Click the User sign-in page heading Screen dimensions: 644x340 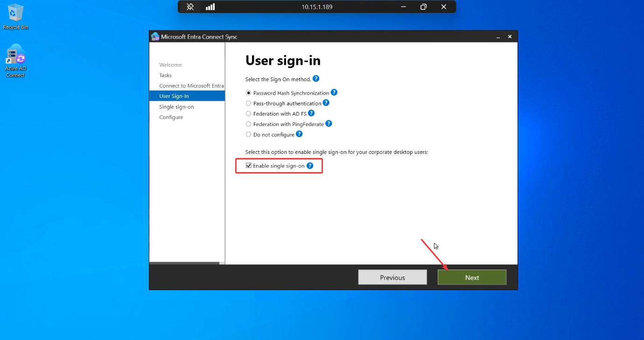click(x=283, y=61)
